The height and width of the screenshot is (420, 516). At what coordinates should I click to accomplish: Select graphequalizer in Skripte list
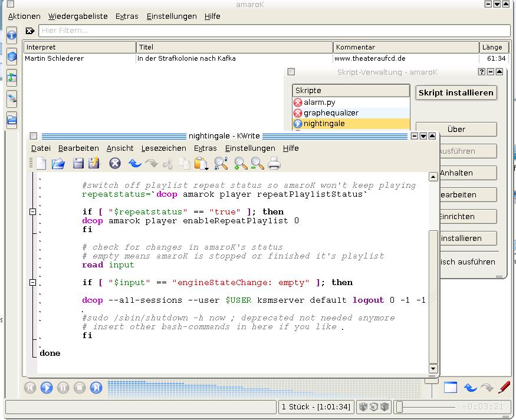click(x=351, y=113)
